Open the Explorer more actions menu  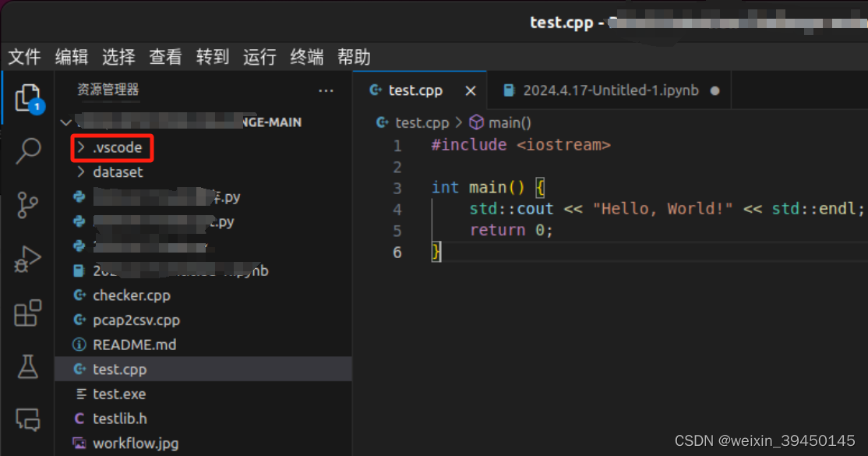coord(326,90)
